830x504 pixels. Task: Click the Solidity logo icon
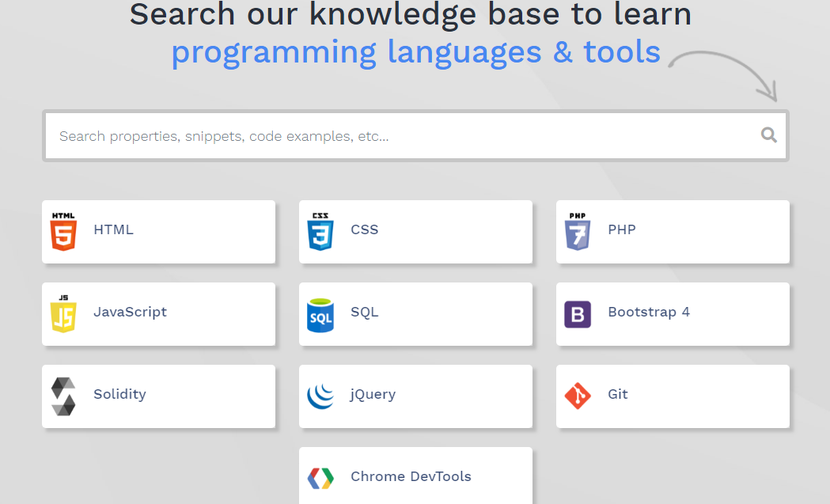[63, 396]
